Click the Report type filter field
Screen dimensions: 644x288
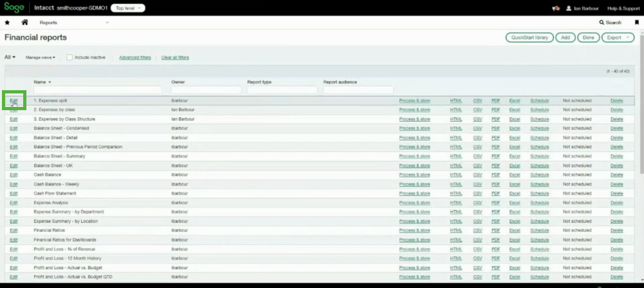(282, 90)
